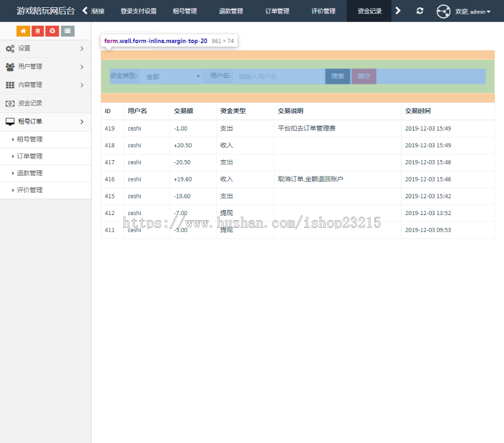Open 退款管理 in the sidebar
Screen dimensions: 504x443
click(x=30, y=173)
